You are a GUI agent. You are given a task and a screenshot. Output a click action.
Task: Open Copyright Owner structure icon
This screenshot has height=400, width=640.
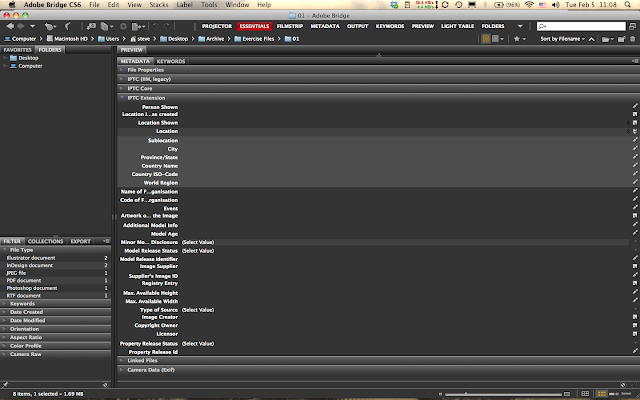[635, 325]
